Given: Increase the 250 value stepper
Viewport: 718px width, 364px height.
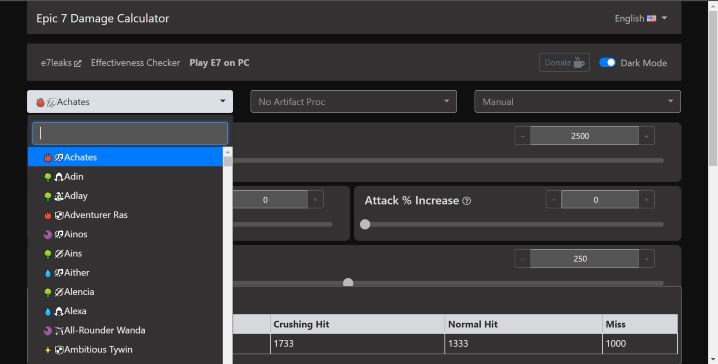Looking at the screenshot, I should (647, 259).
